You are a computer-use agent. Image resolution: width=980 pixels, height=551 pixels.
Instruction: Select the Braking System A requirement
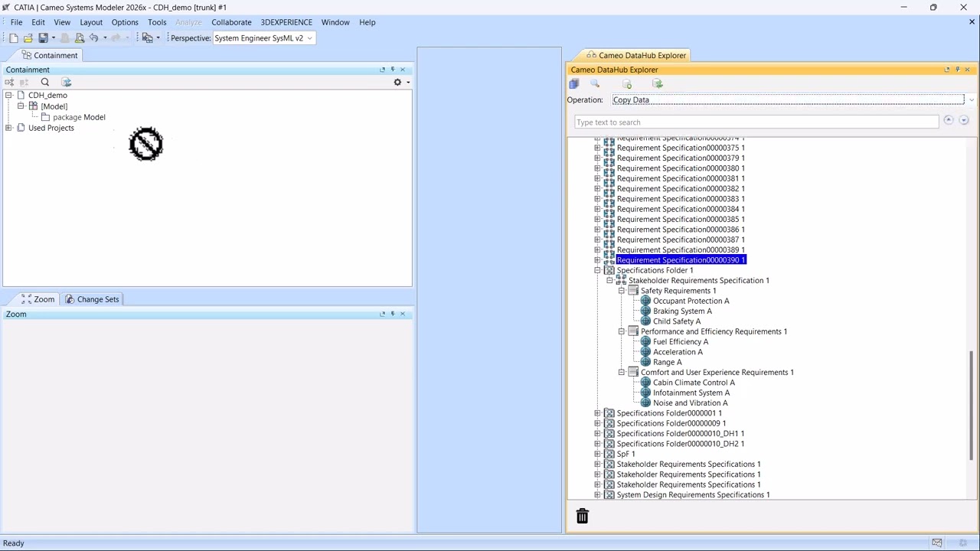click(682, 311)
